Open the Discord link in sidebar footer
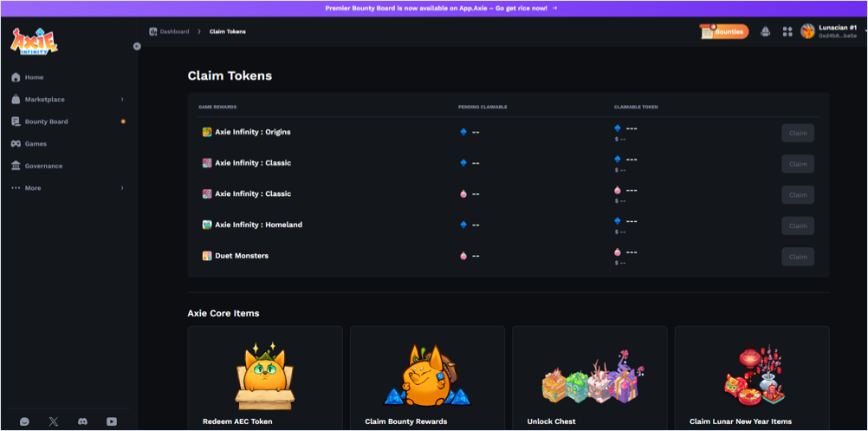Viewport: 868px width, 431px height. 82,421
